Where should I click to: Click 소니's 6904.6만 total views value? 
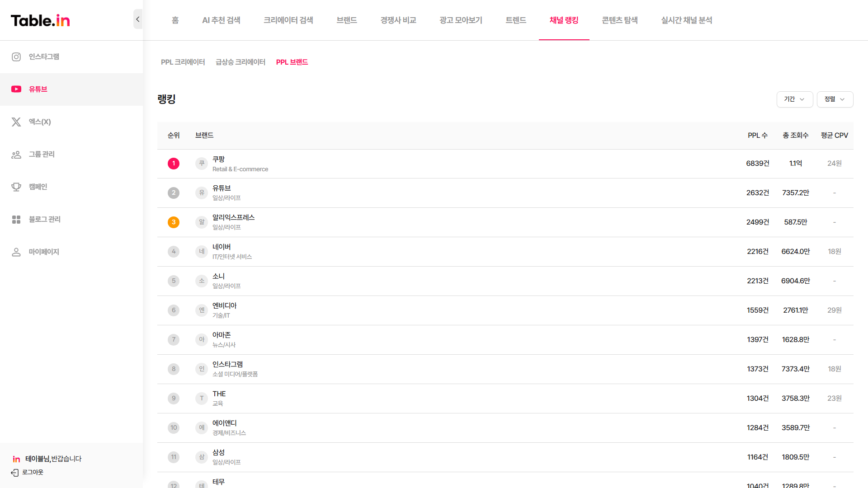(796, 281)
